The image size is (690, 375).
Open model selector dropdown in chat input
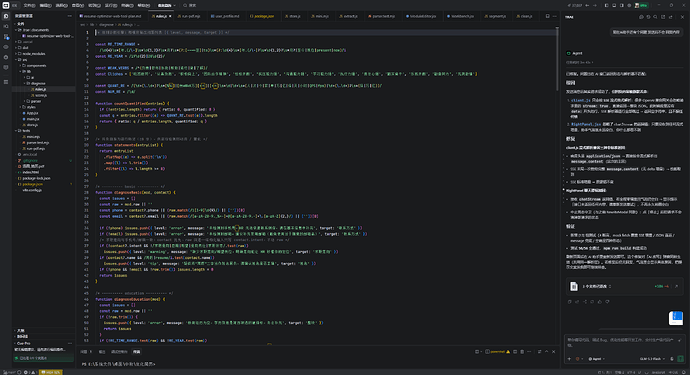click(653, 359)
